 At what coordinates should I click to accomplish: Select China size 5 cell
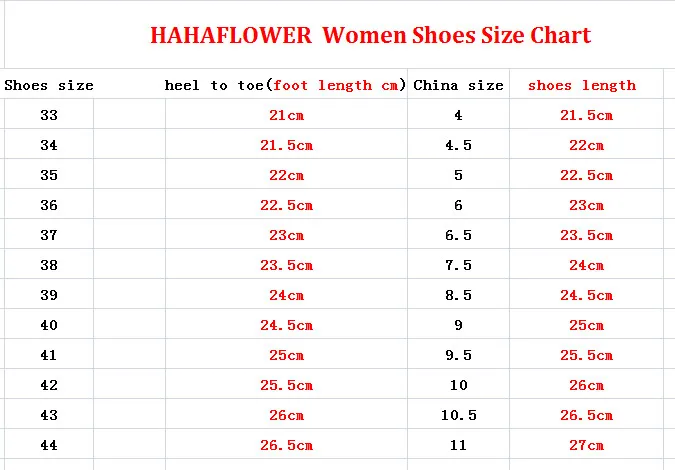click(x=458, y=175)
